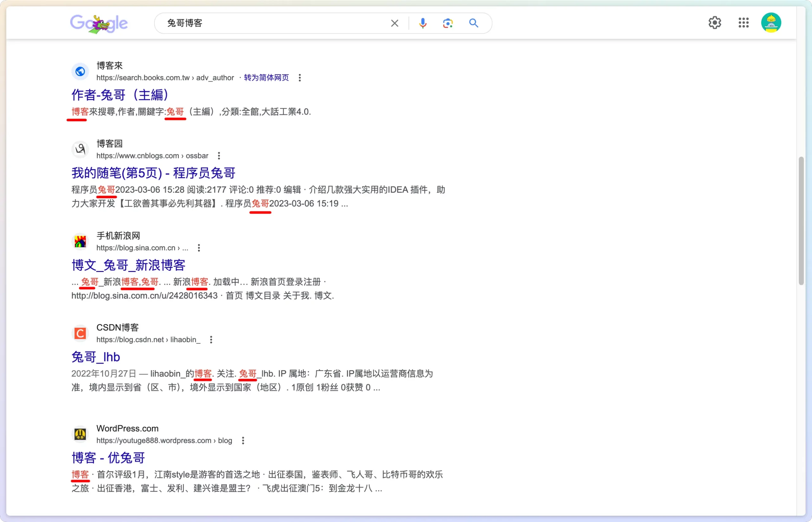Open more options for youtuge888.wordpress.com result
The height and width of the screenshot is (522, 812).
point(243,441)
